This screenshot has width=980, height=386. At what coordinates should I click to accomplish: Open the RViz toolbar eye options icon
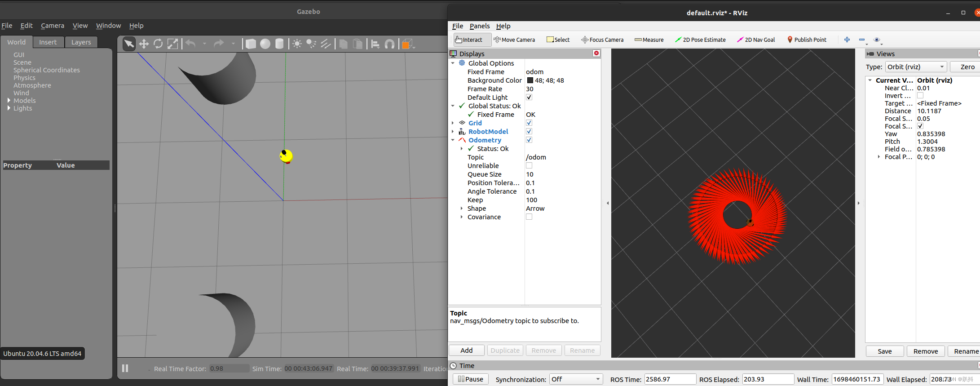(x=877, y=40)
